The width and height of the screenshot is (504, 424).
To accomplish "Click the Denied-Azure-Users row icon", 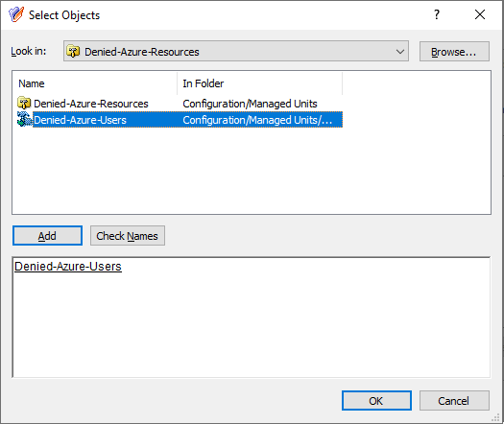I will pos(24,120).
